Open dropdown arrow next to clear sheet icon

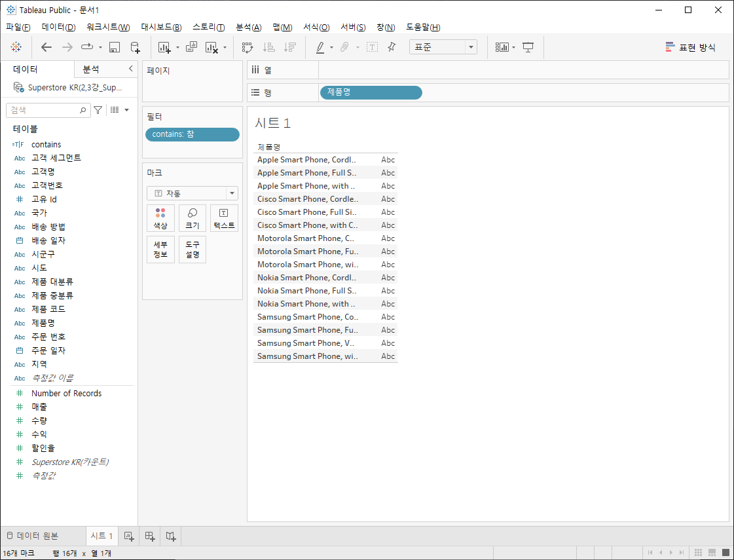(225, 47)
